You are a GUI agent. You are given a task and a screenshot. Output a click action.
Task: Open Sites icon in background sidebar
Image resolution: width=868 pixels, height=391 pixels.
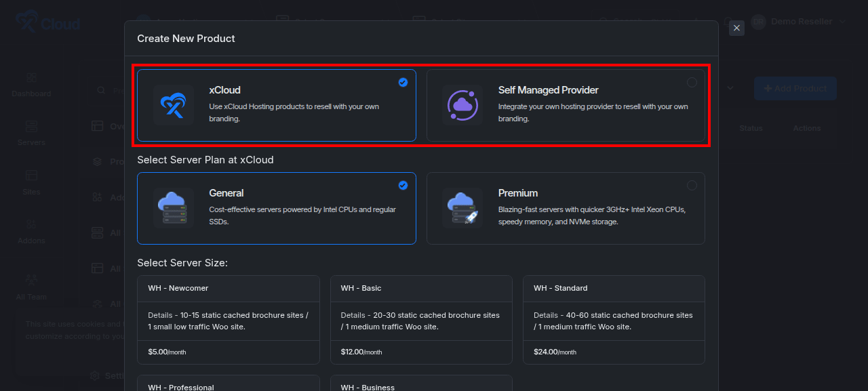point(31,176)
